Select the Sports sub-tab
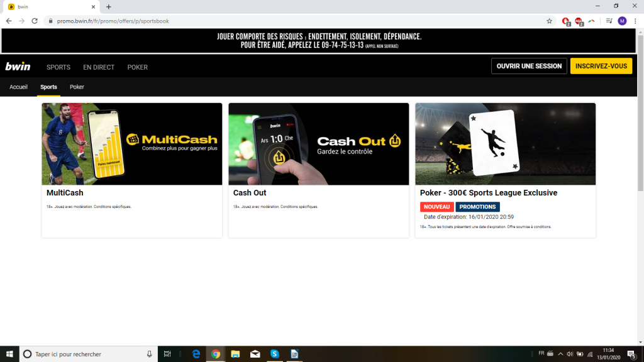 point(48,87)
